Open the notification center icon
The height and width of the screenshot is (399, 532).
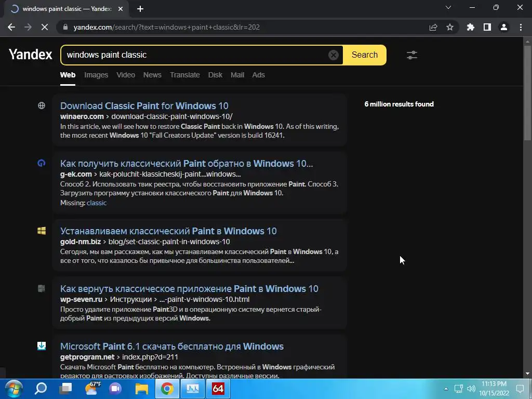click(520, 389)
